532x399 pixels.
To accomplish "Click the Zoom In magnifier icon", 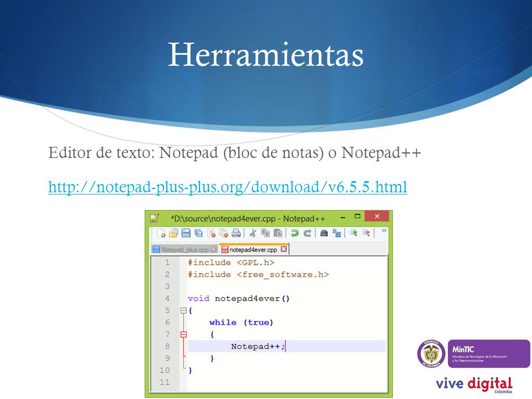I will pos(354,233).
